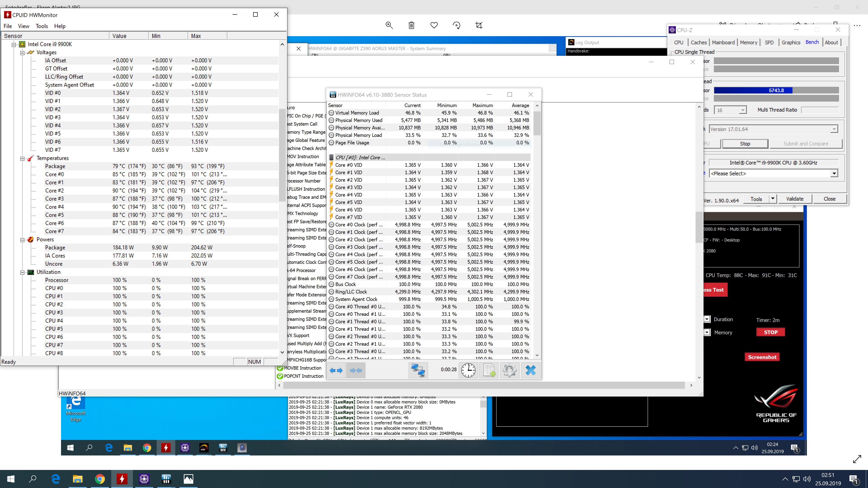Open Photos app from the outer taskbar
This screenshot has width=868, height=488.
(188, 479)
